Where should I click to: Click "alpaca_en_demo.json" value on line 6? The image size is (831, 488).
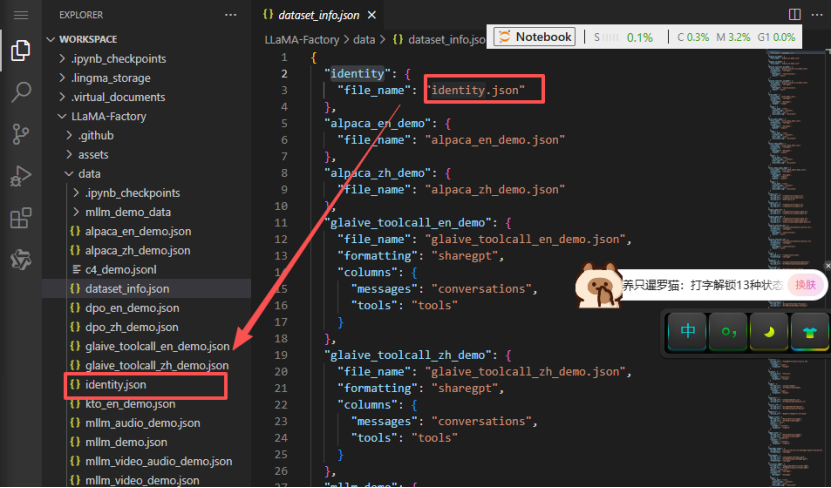click(x=495, y=140)
